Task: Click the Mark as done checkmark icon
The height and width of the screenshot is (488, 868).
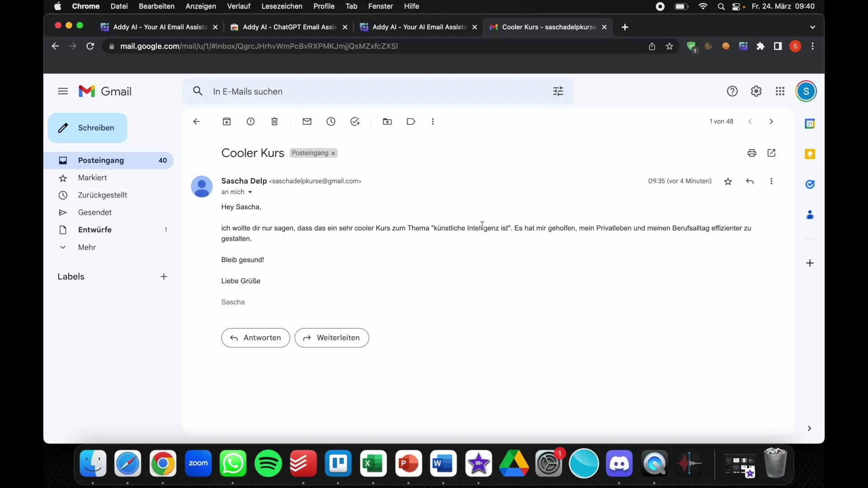Action: (x=355, y=122)
